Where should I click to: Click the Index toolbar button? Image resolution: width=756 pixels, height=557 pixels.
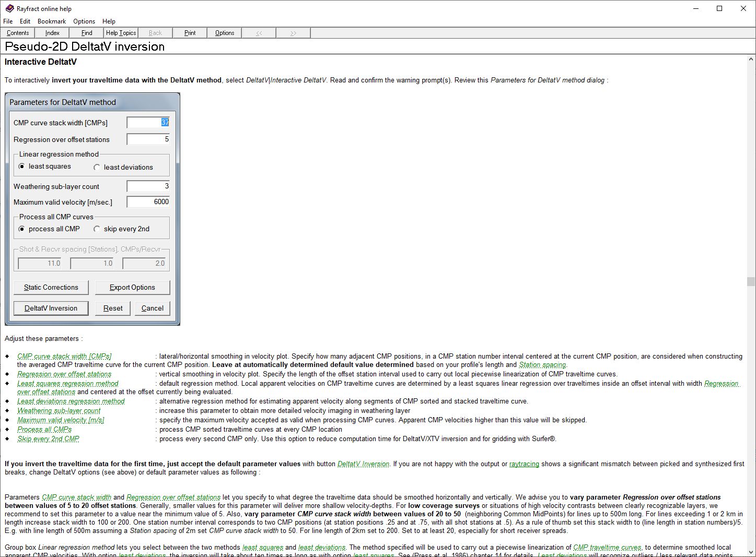52,33
